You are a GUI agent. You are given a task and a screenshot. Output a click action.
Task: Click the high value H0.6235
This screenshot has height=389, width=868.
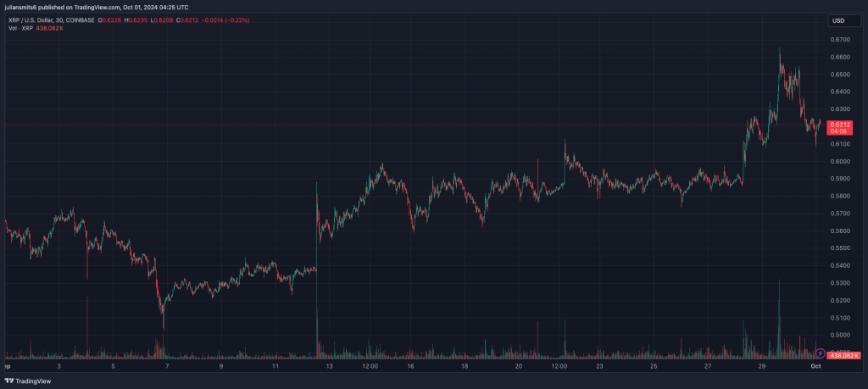point(136,20)
